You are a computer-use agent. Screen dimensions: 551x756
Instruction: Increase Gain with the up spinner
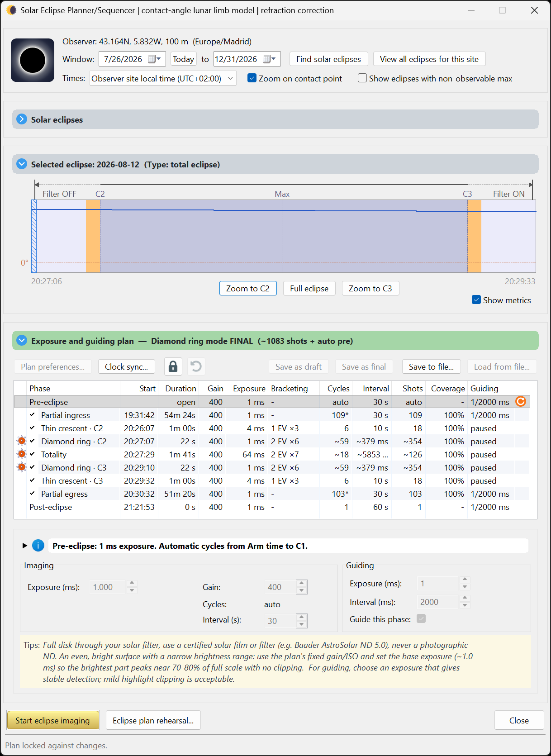tap(302, 583)
